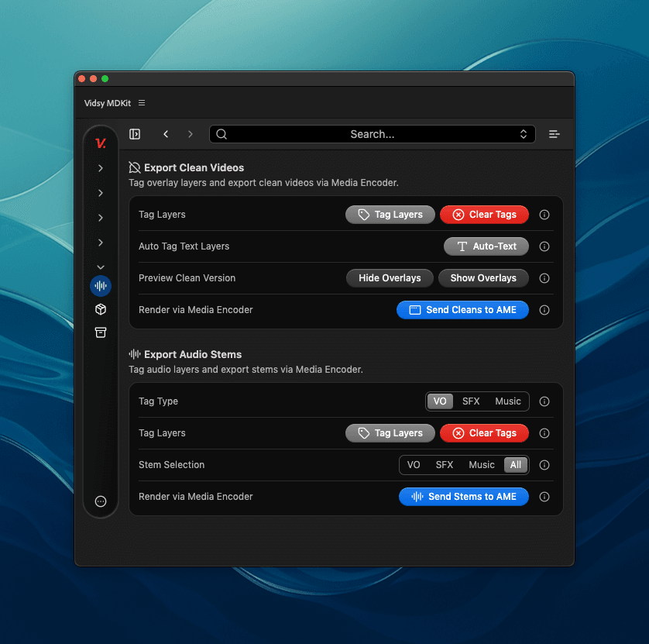This screenshot has width=649, height=644.
Task: Click Hide Overlays button
Action: tap(390, 278)
